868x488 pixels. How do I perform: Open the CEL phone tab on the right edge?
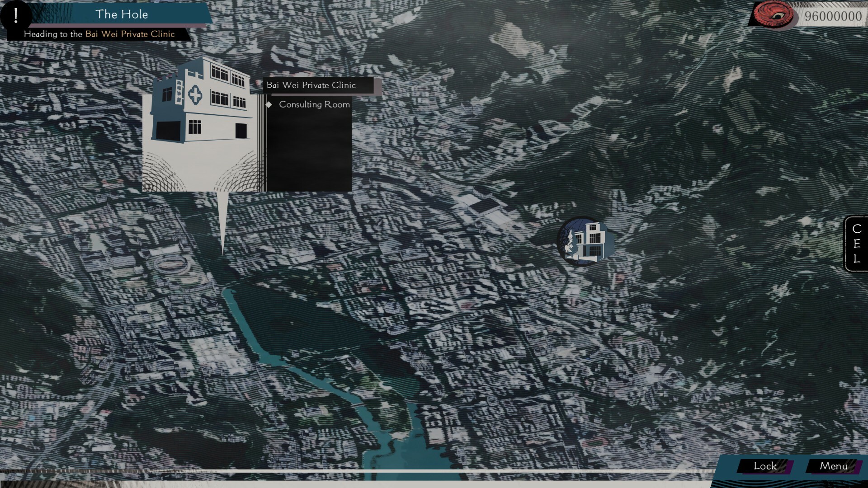tap(856, 244)
